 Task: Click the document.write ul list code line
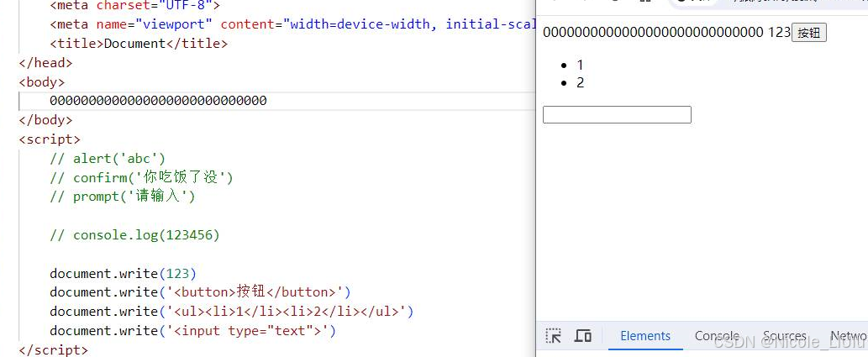(x=231, y=312)
